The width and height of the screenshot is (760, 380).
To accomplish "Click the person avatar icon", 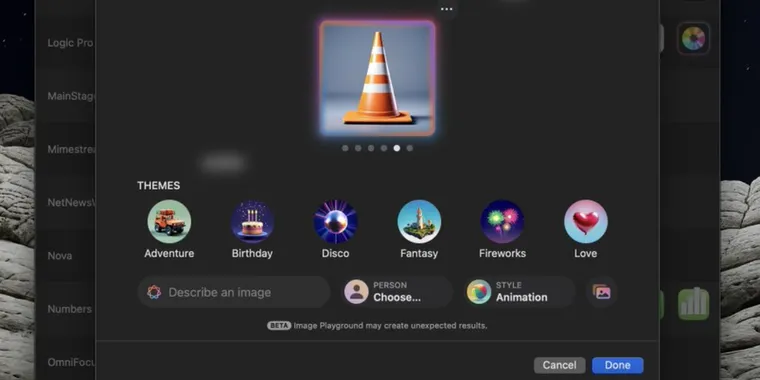I will pos(356,292).
